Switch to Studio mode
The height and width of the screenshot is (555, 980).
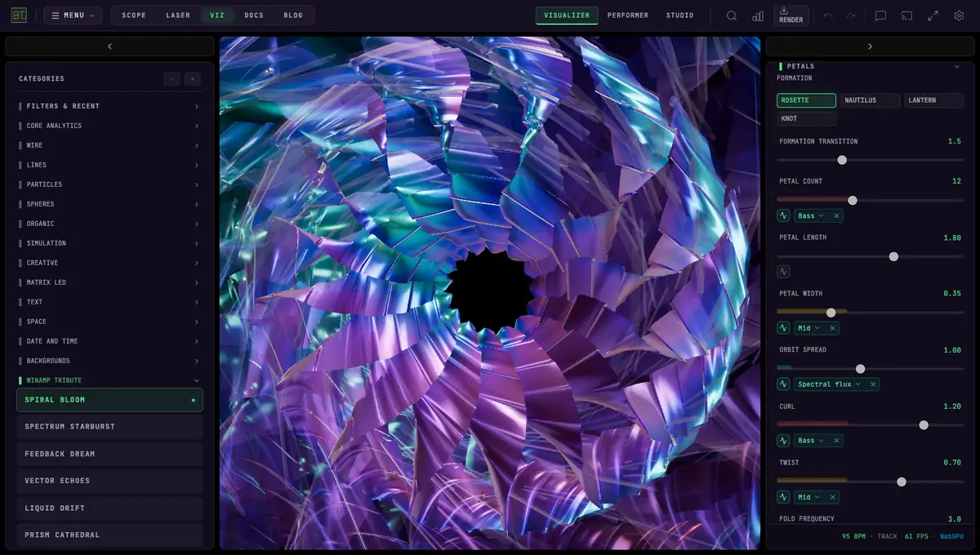(679, 16)
